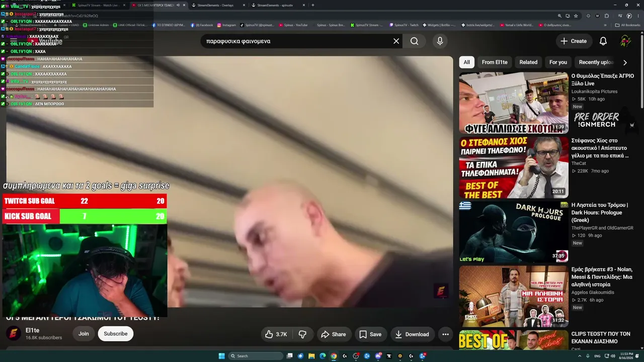Open a new browser tab
The height and width of the screenshot is (362, 644).
click(313, 5)
